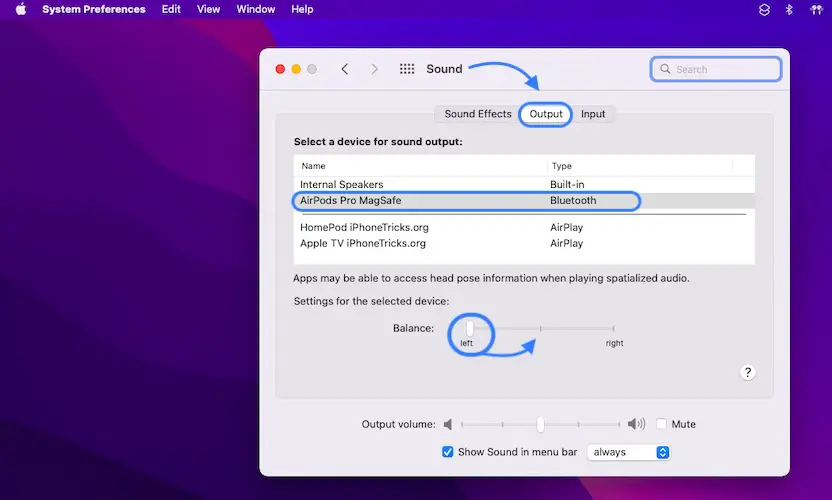Screen dimensions: 832x500
Task: Enable the Mute checkbox
Action: click(x=661, y=424)
